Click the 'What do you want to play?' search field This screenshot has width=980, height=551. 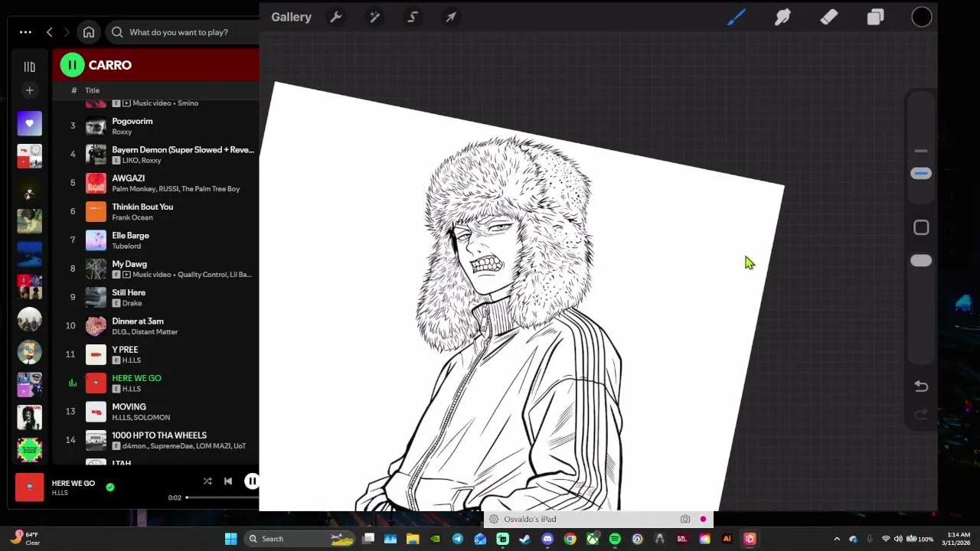(184, 32)
